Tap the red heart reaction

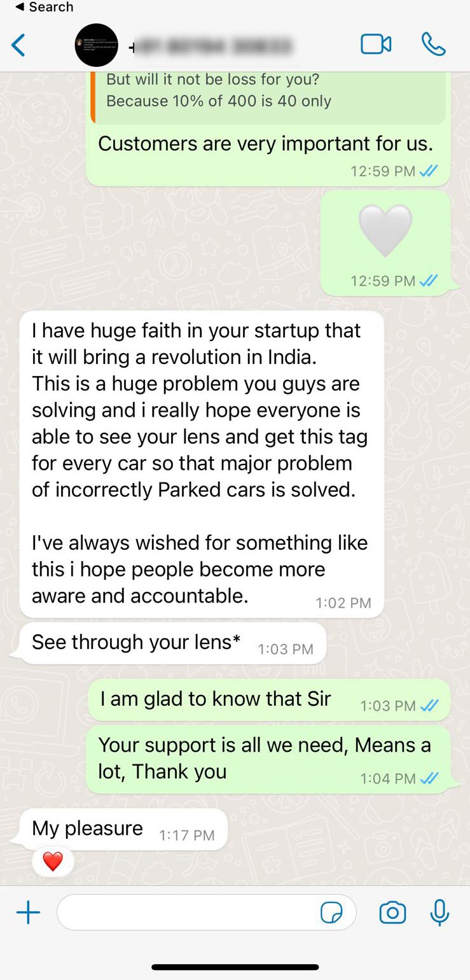tap(53, 862)
